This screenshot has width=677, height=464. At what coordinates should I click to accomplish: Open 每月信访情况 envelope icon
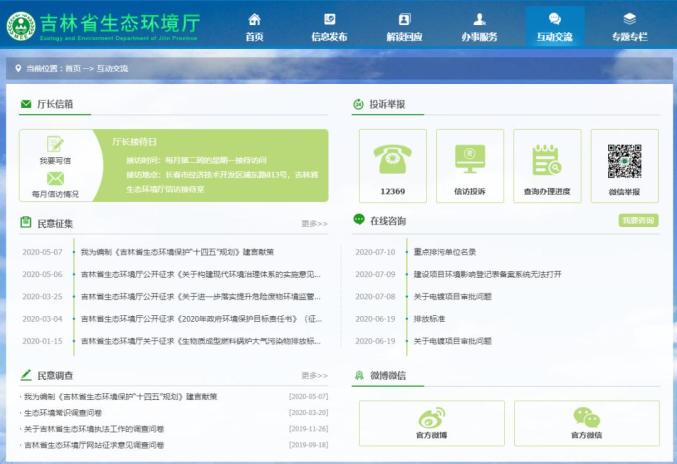pyautogui.click(x=55, y=179)
